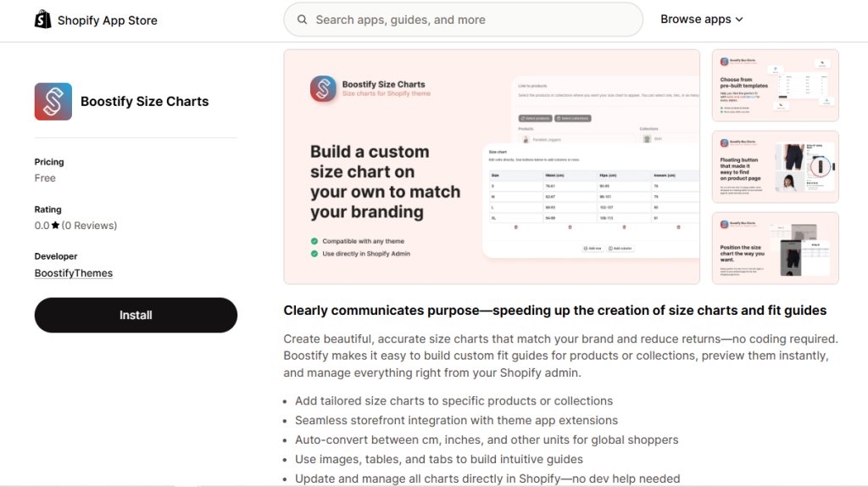Open the 'Choose from pre-built templates' thumbnail

775,86
